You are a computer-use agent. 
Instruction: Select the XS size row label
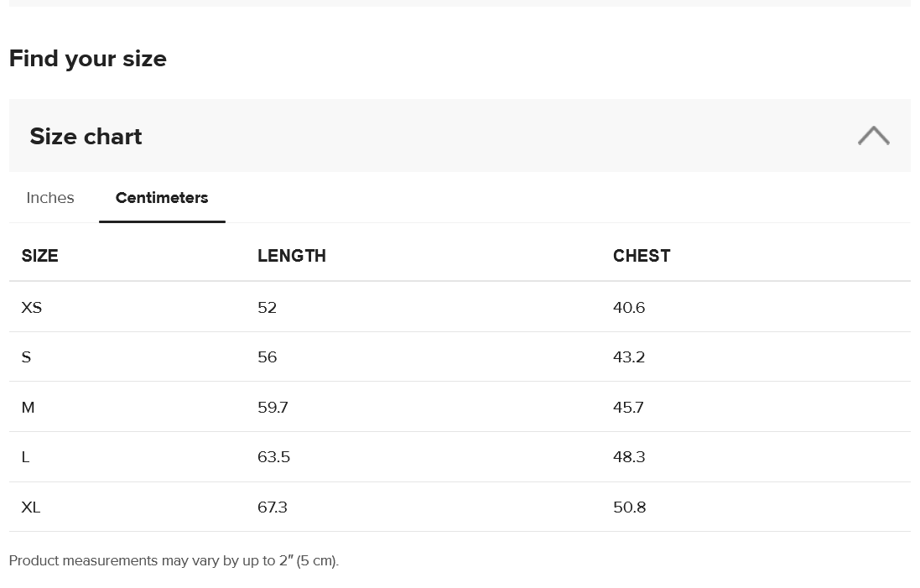pyautogui.click(x=32, y=308)
